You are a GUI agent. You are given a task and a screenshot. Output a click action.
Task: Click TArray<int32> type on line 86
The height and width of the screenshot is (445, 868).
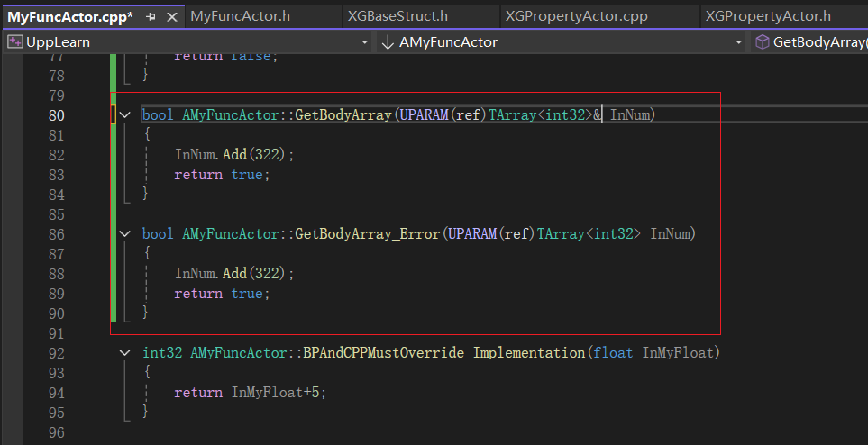pos(589,233)
